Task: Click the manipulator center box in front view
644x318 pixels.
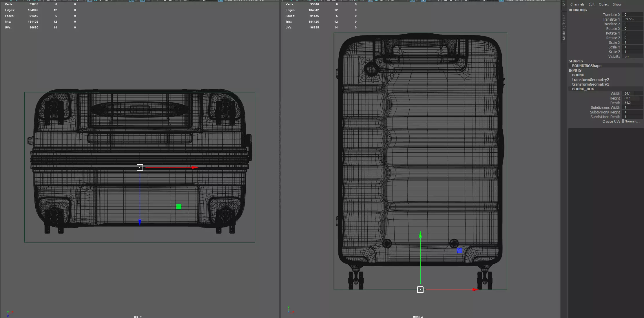Action: [x=420, y=290]
